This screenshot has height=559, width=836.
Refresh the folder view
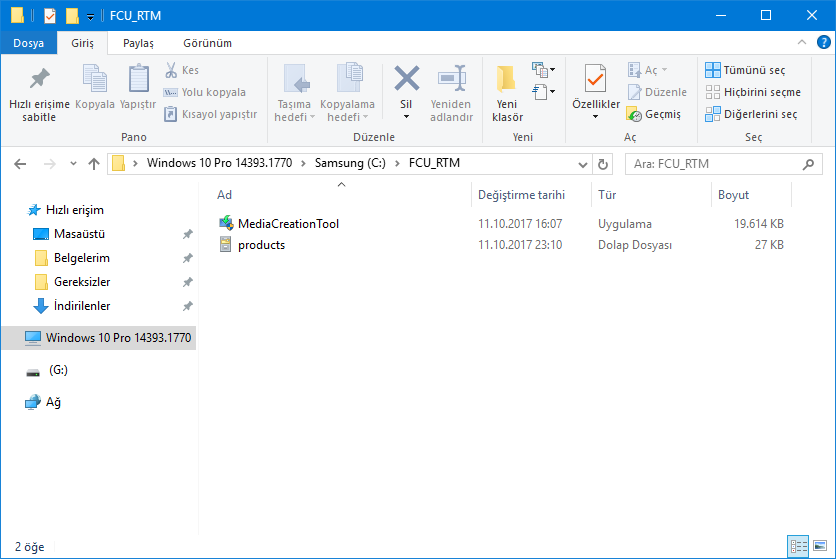tap(603, 164)
